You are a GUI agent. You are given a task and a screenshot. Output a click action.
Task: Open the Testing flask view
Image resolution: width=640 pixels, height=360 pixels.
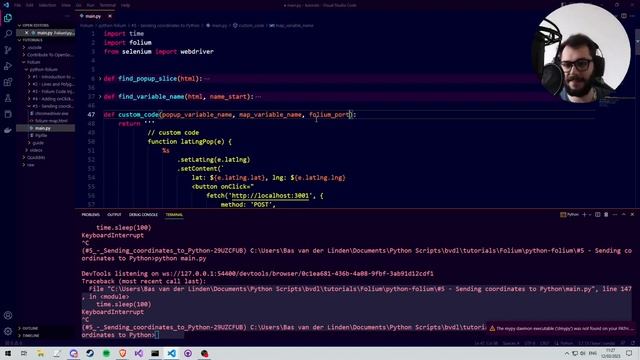point(8,98)
